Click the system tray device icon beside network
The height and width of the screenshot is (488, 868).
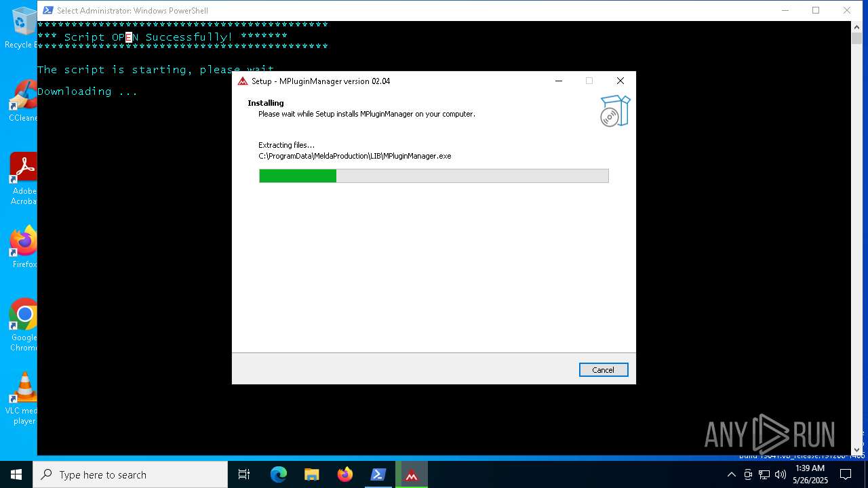(749, 474)
